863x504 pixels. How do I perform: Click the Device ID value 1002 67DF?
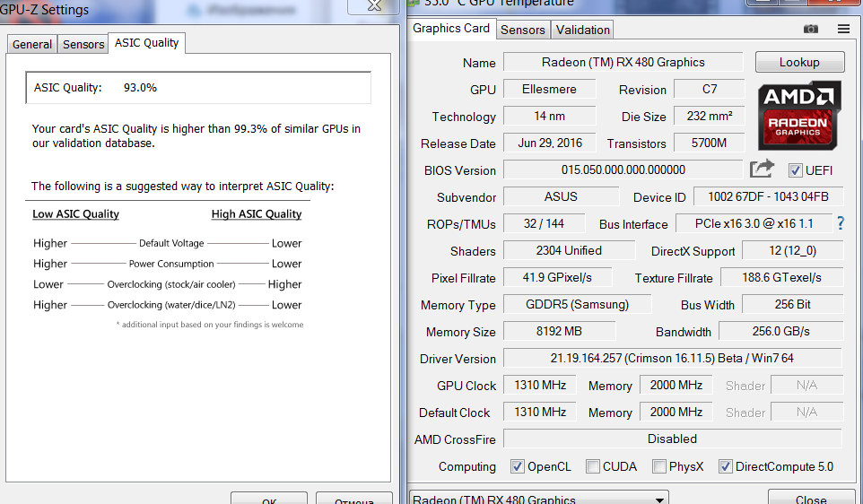click(768, 196)
